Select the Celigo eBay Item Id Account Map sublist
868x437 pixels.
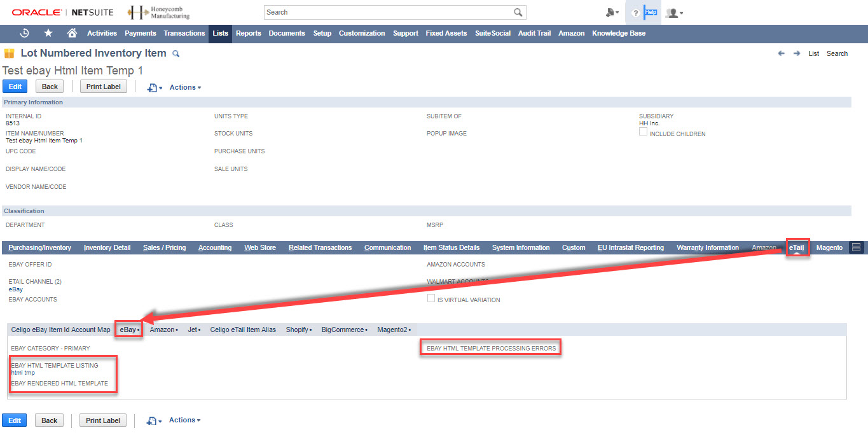coord(60,329)
